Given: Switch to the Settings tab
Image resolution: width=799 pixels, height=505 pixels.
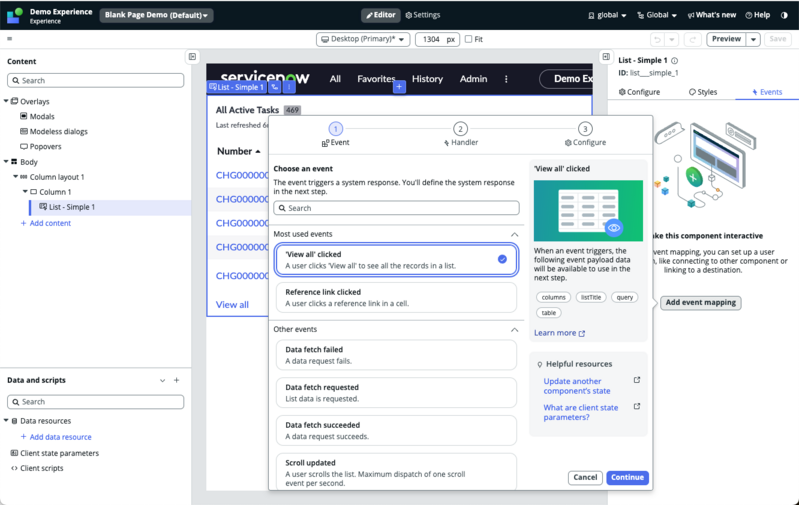Looking at the screenshot, I should [x=423, y=15].
